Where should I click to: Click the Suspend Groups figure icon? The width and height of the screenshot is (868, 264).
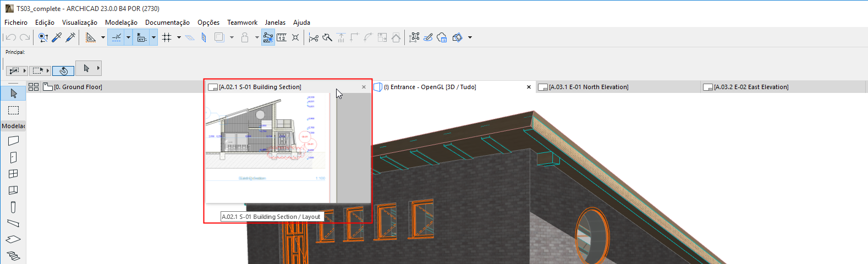coord(245,37)
